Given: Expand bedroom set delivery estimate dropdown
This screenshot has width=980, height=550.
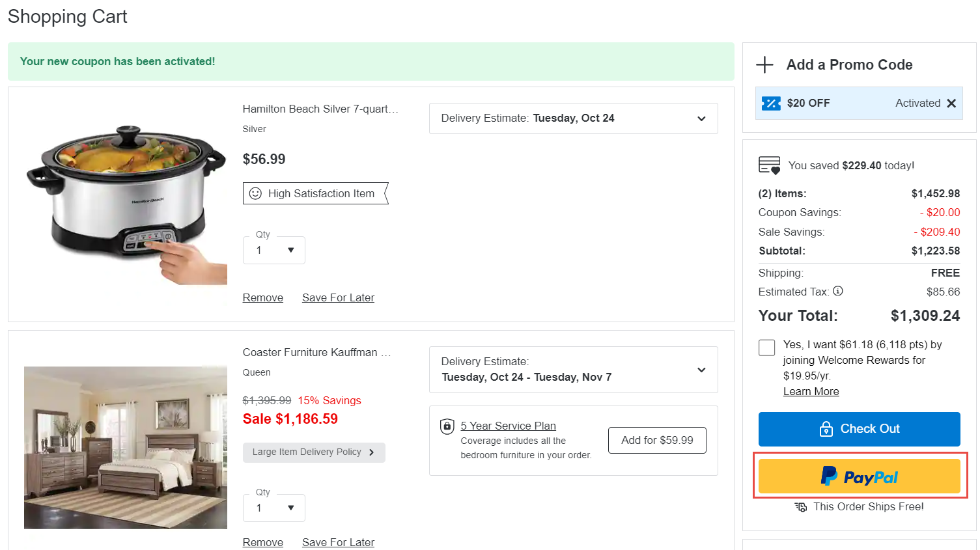Looking at the screenshot, I should (x=701, y=370).
